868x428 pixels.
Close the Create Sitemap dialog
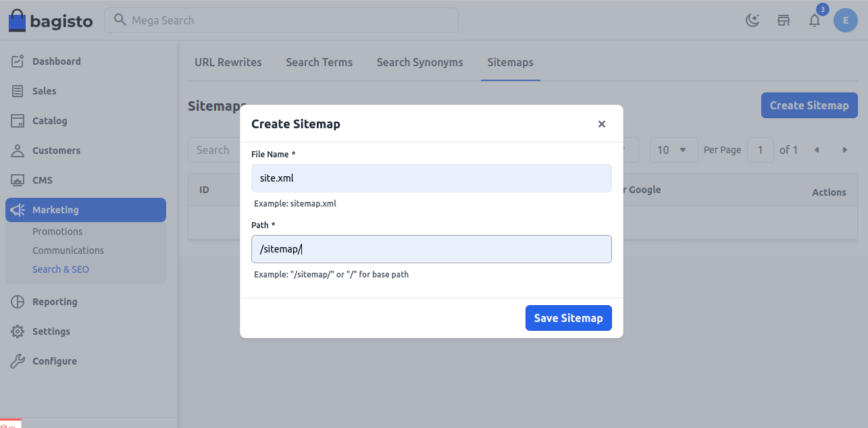pos(601,124)
